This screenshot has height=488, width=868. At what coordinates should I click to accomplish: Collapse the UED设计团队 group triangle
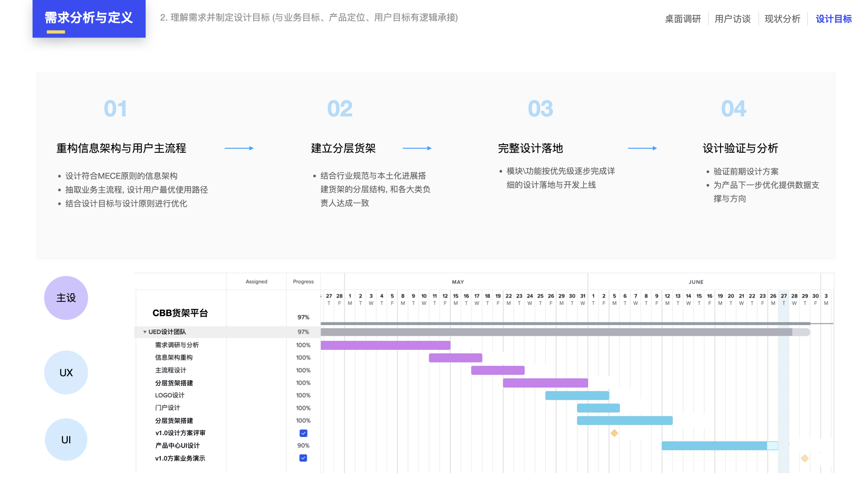[145, 332]
